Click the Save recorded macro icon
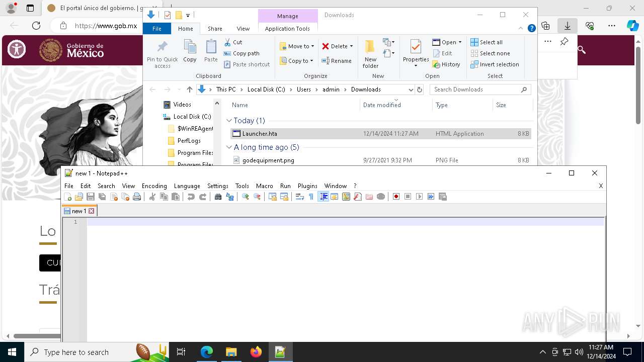The image size is (644, 362). 443,197
